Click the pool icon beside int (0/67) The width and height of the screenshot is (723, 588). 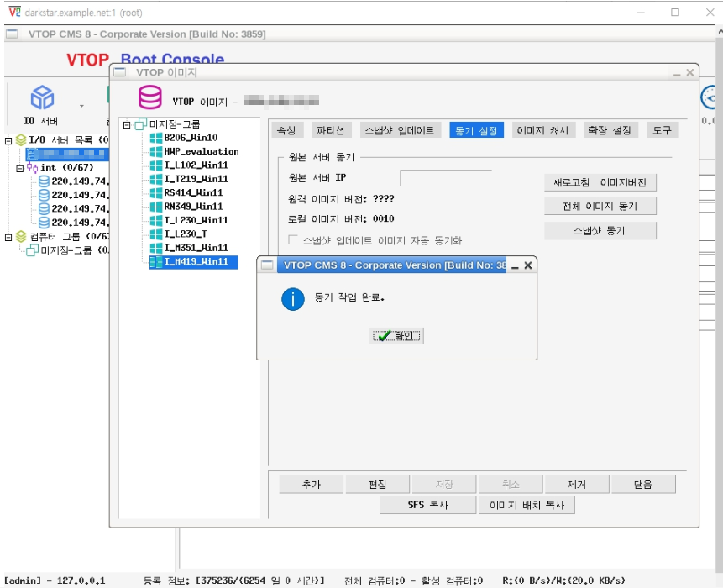pyautogui.click(x=32, y=167)
